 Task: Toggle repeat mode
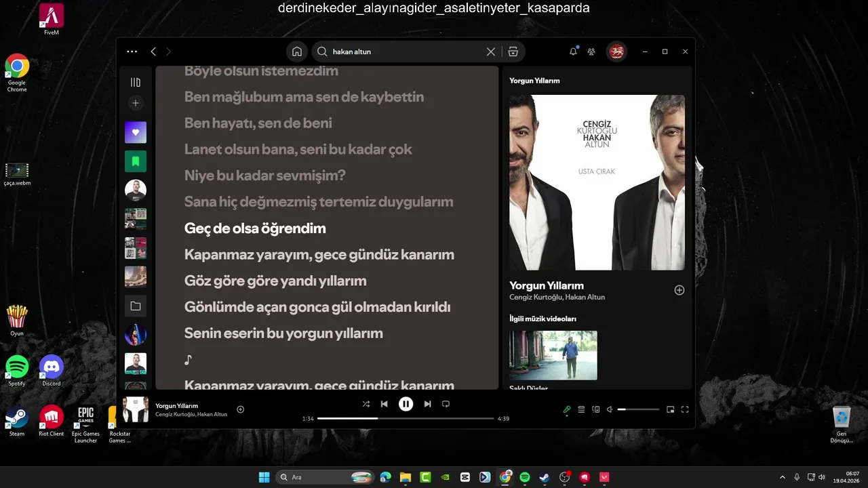click(446, 404)
